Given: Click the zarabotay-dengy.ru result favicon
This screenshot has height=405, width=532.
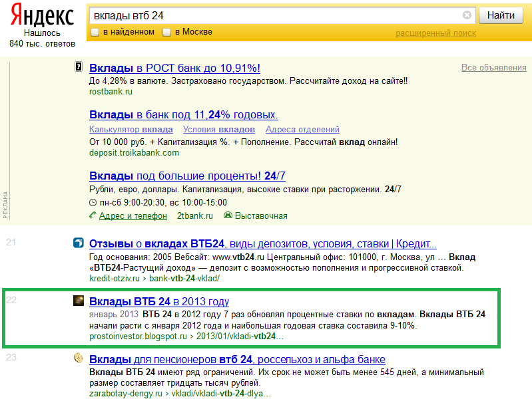Looking at the screenshot, I should (x=79, y=358).
